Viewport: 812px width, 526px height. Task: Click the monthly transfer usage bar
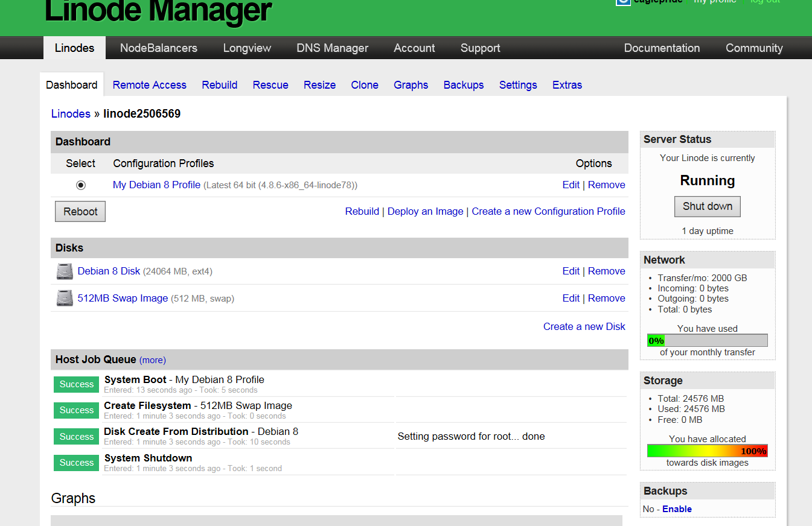pyautogui.click(x=708, y=340)
